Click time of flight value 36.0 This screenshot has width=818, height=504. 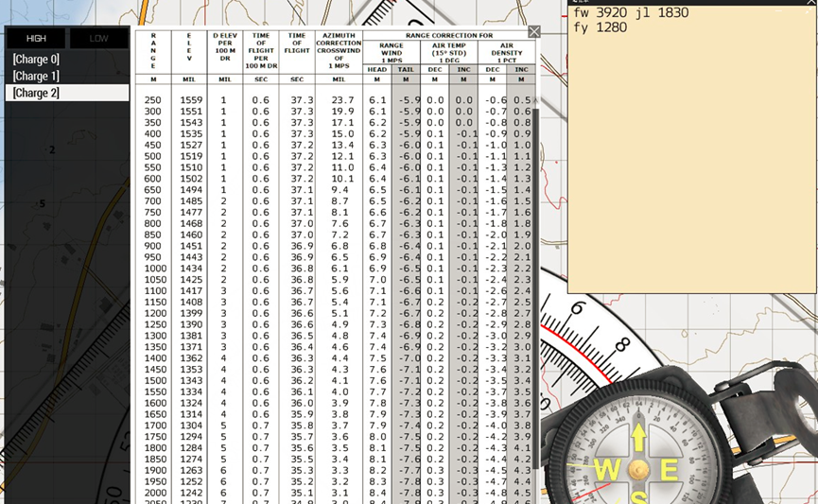coord(303,403)
